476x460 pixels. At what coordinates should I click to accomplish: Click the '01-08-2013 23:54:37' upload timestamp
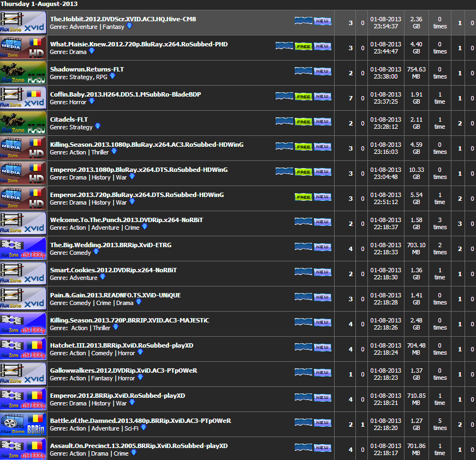click(385, 23)
